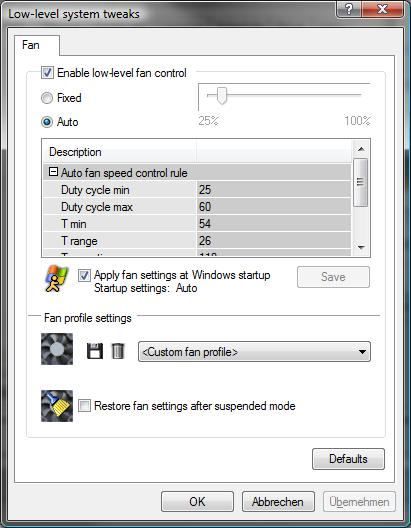Uncheck Apply fan settings at Windows startup
Image resolution: width=411 pixels, height=528 pixels.
(x=84, y=275)
